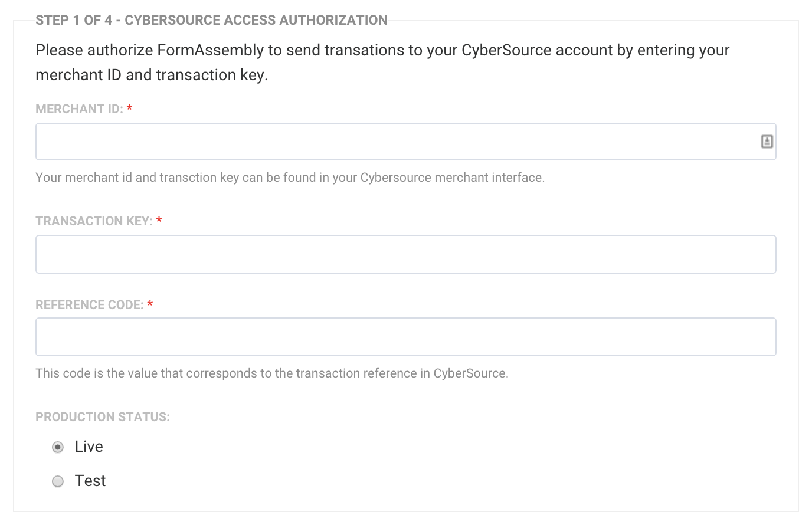This screenshot has height=525, width=812.
Task: Click into the Transaction Key field
Action: (x=405, y=254)
